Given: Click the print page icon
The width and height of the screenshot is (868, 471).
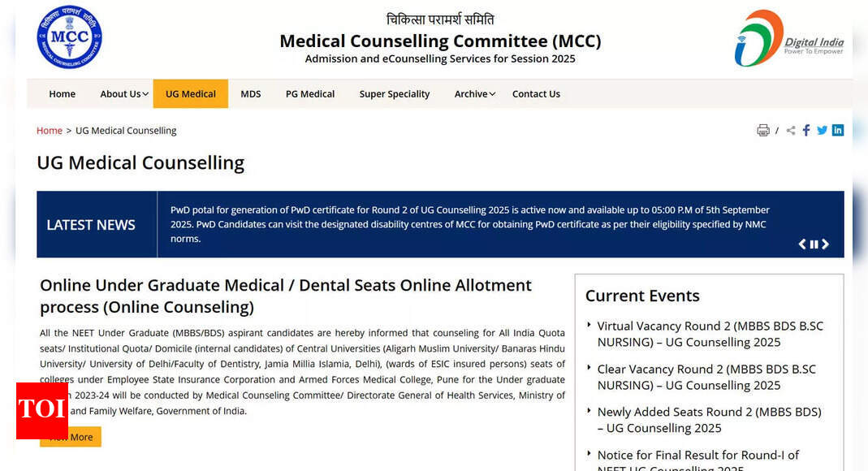Looking at the screenshot, I should pyautogui.click(x=762, y=130).
